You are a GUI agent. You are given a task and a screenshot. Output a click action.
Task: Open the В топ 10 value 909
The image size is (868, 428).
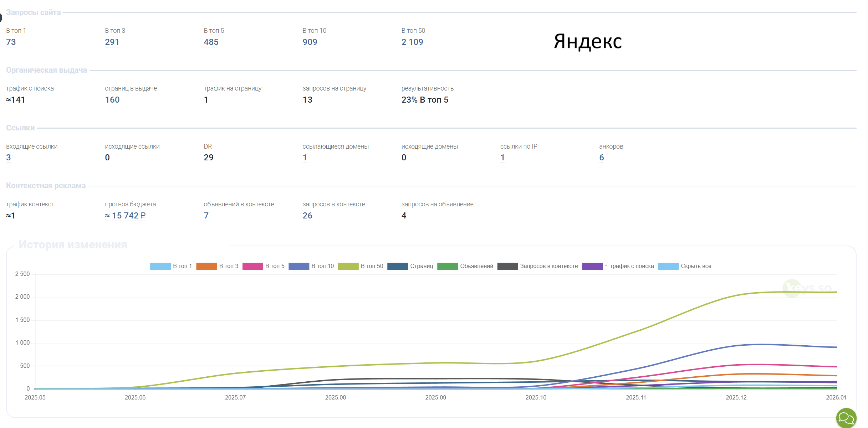tap(310, 42)
